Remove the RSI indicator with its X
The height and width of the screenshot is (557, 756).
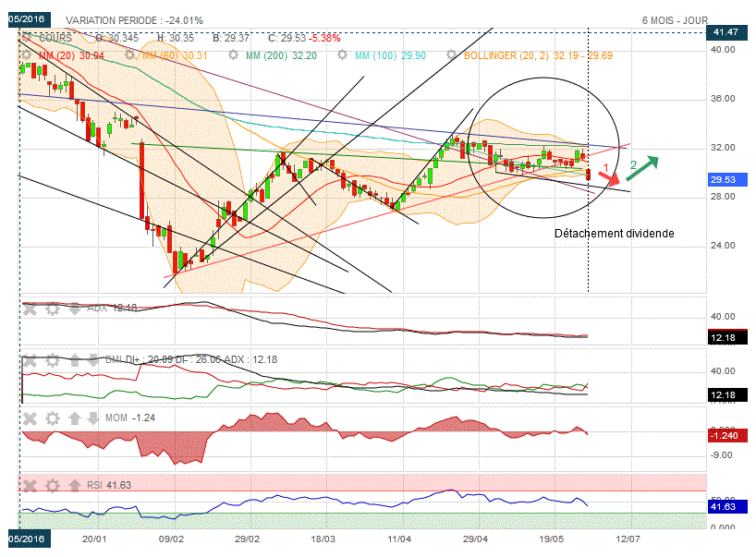coord(30,485)
